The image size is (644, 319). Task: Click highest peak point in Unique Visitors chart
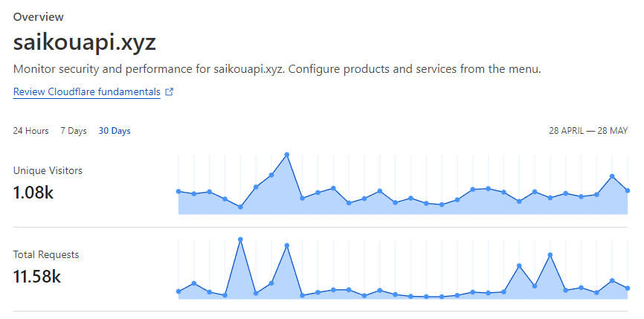287,155
